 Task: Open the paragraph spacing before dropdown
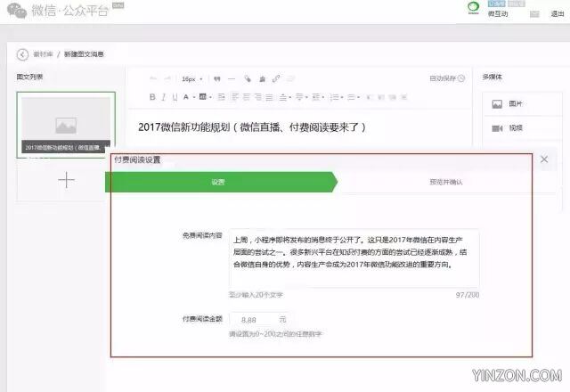click(285, 97)
